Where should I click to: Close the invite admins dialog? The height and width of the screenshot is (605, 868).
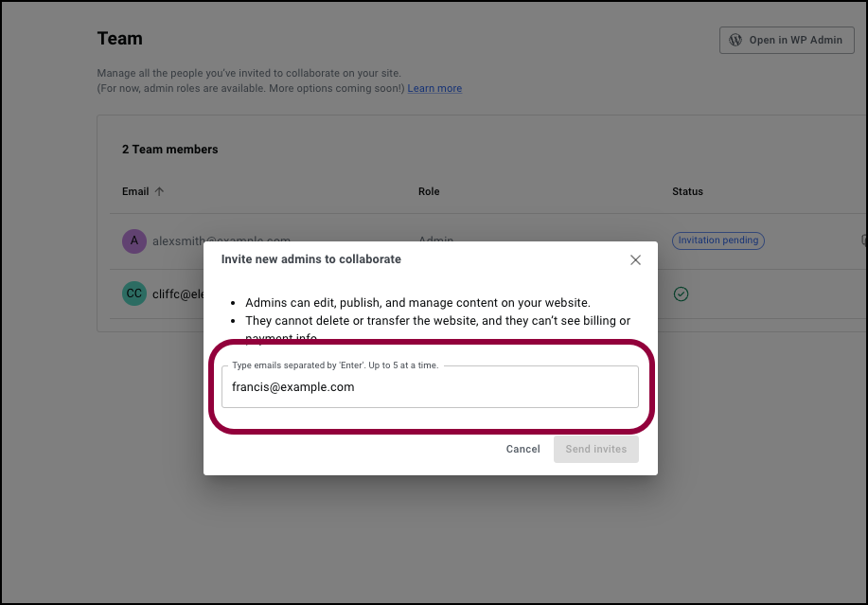point(635,260)
